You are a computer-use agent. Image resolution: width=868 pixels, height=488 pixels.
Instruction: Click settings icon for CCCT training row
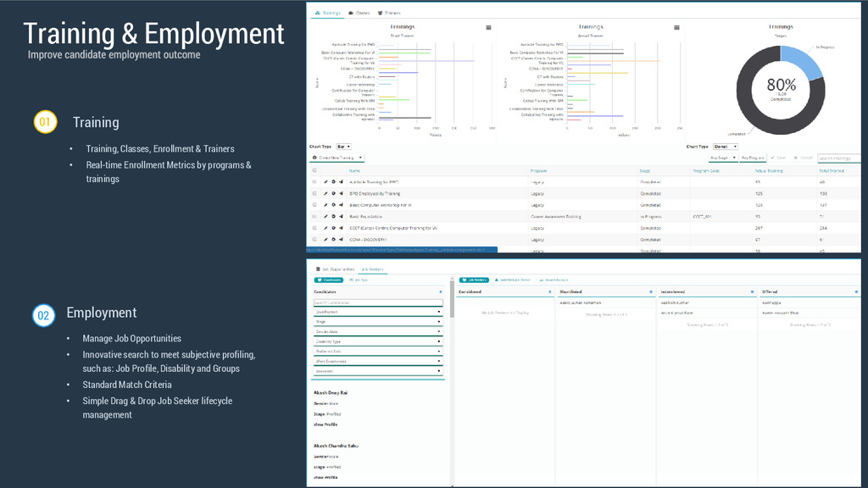pos(333,228)
